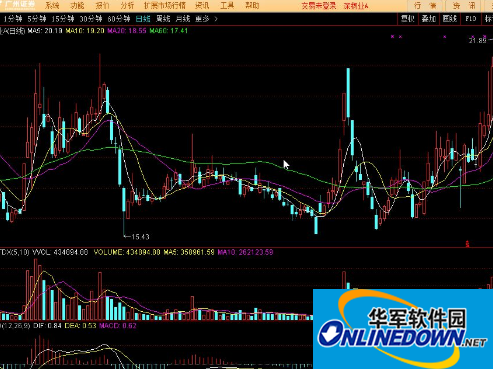Click the MA20: 18.55 indicator value
493x369 pixels.
127,31
